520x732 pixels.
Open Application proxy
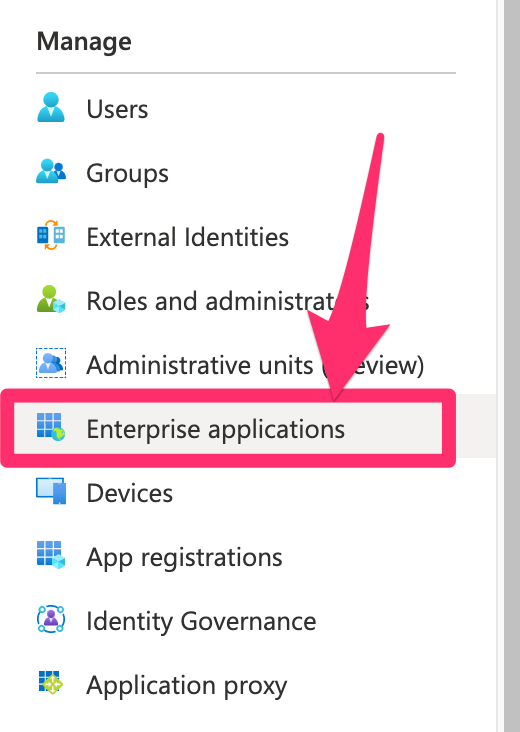point(187,685)
